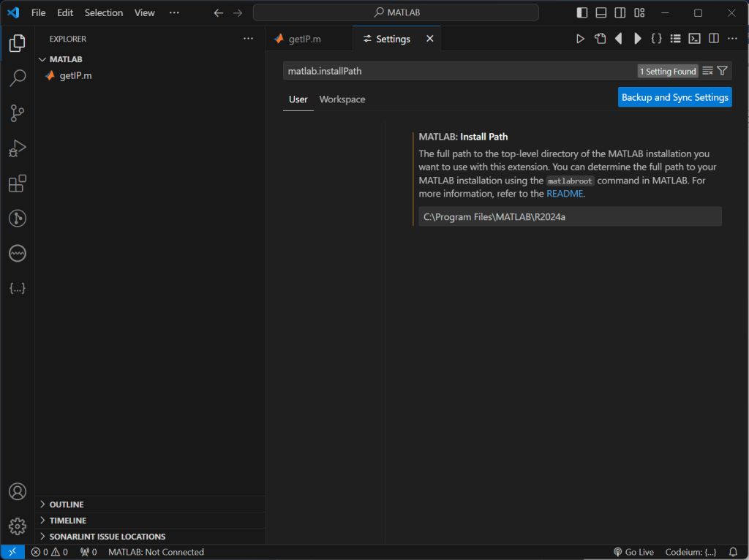Click Go Live in status bar

(634, 552)
